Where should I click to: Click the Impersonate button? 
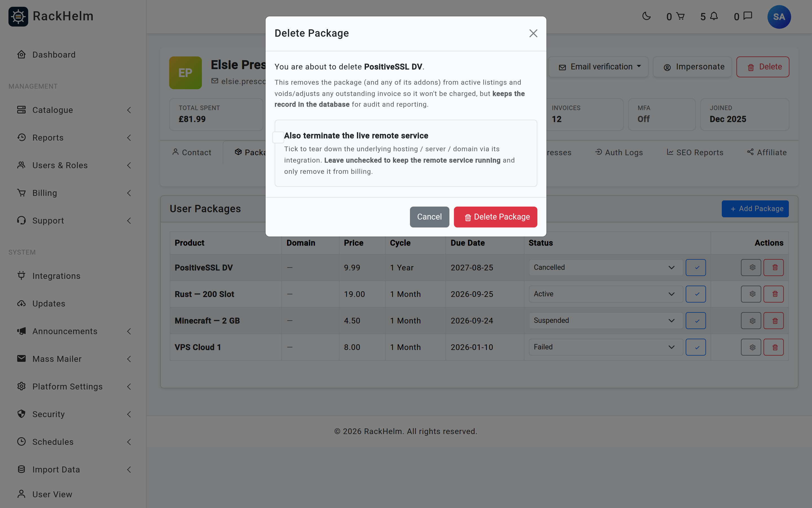pyautogui.click(x=692, y=67)
